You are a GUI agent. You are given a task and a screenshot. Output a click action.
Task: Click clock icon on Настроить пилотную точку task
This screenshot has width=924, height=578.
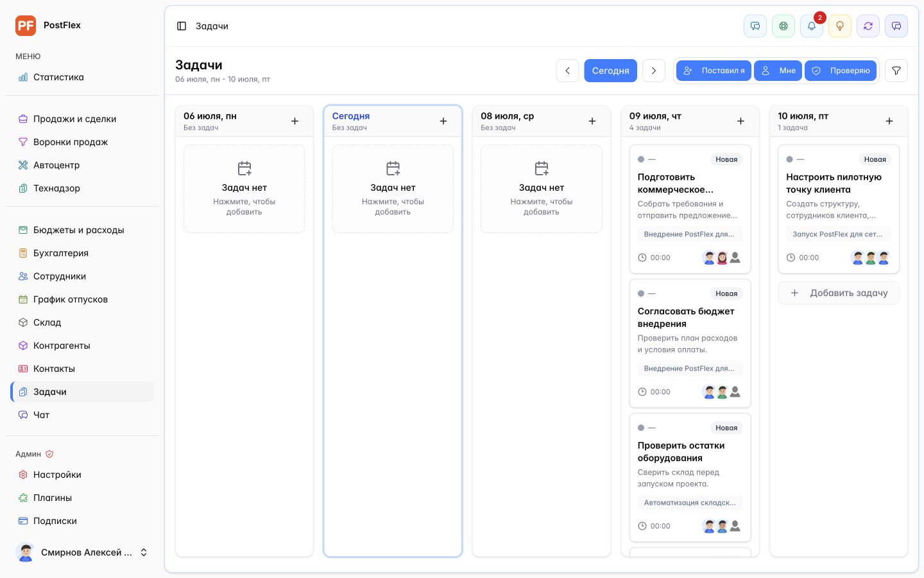pyautogui.click(x=791, y=258)
